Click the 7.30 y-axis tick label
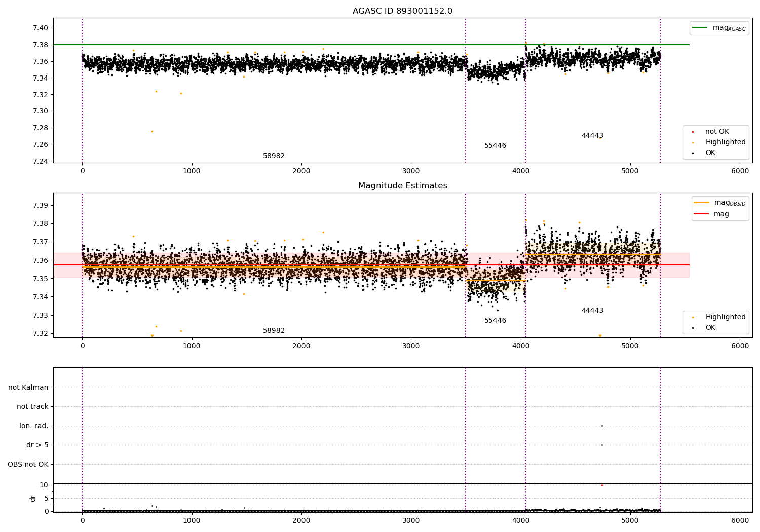760x532 pixels. [41, 111]
